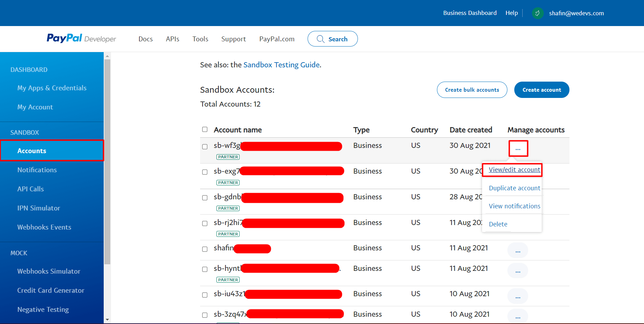Click "Tools" in the navigation bar

(200, 39)
